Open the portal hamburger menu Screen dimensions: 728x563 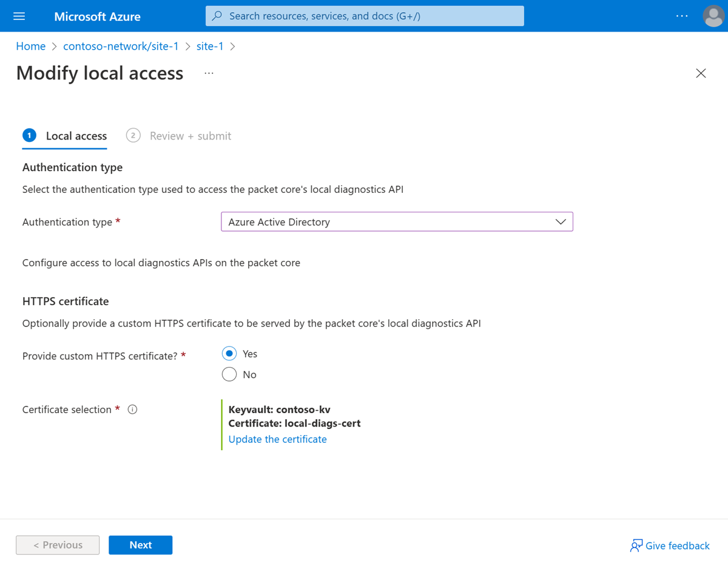pyautogui.click(x=20, y=16)
